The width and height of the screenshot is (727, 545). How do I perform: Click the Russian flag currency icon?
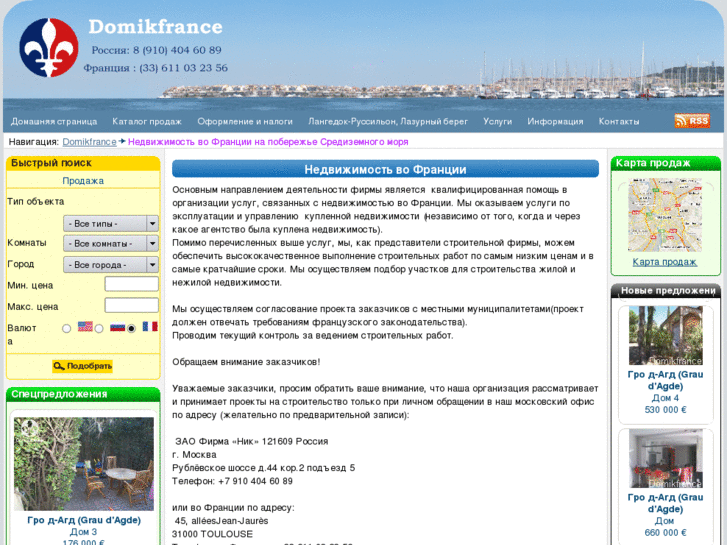tap(117, 327)
